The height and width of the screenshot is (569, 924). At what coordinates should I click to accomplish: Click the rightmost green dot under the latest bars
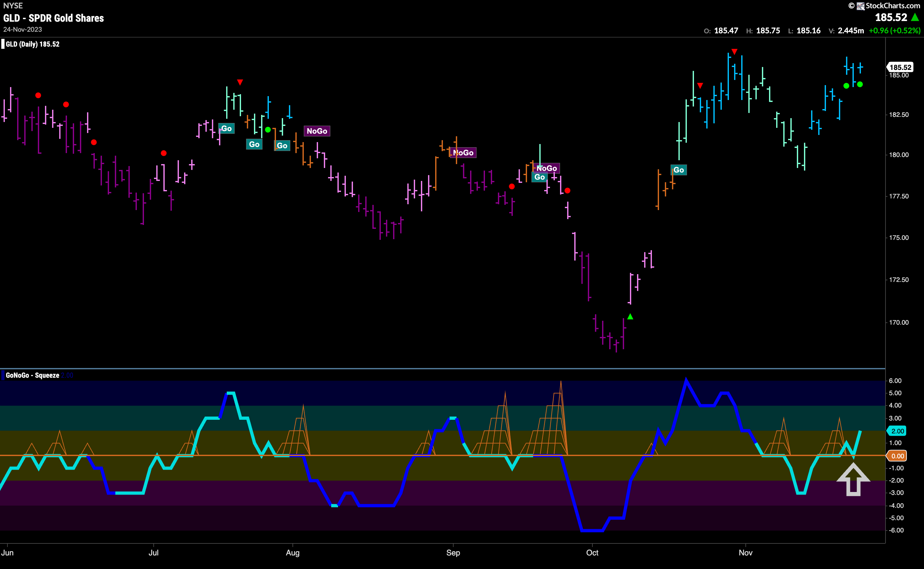pyautogui.click(x=860, y=84)
